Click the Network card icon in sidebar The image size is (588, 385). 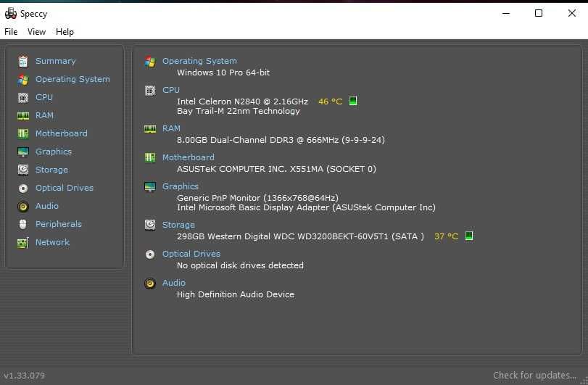pos(23,243)
